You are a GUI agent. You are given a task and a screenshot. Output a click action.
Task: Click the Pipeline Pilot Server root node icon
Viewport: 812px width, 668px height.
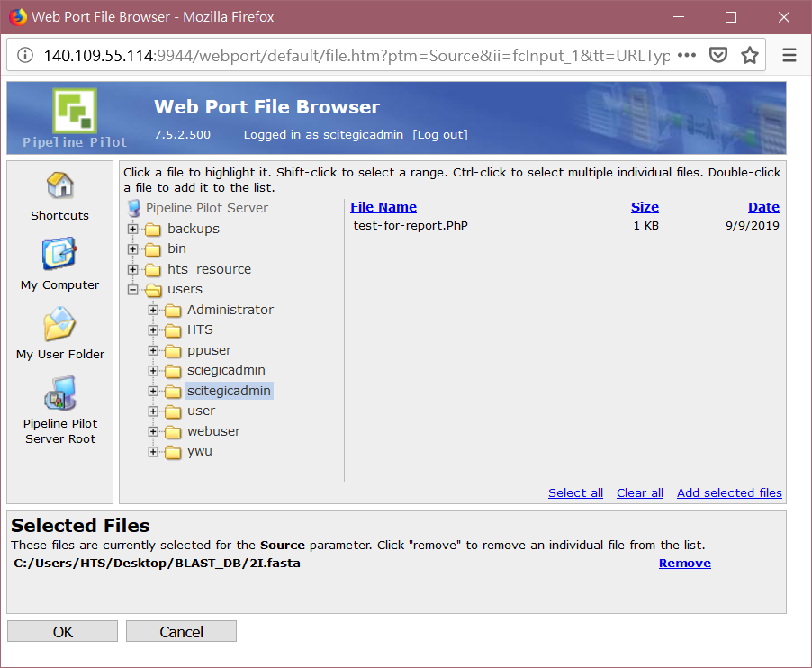point(134,208)
